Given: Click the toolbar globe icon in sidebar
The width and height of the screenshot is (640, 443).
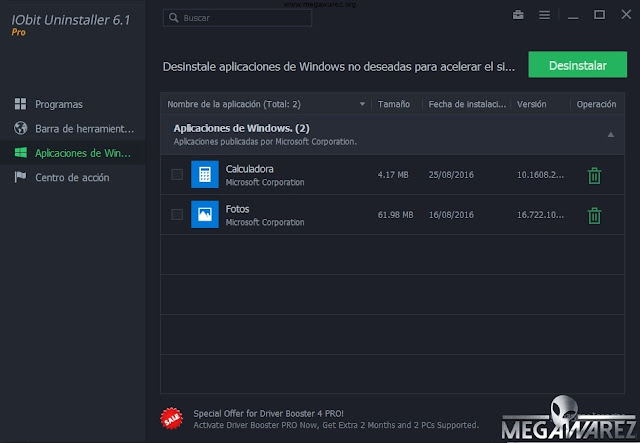Looking at the screenshot, I should coord(20,128).
